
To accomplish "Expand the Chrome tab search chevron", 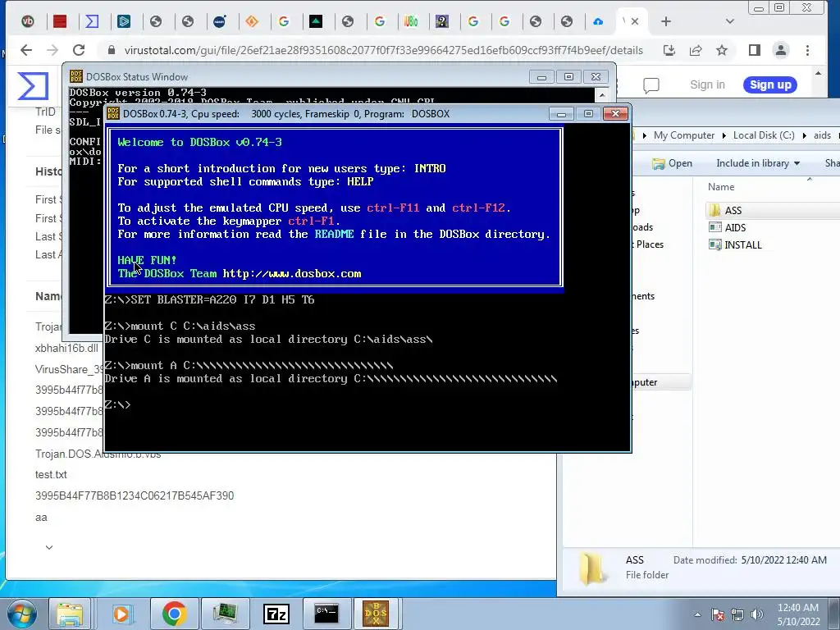I will click(729, 21).
